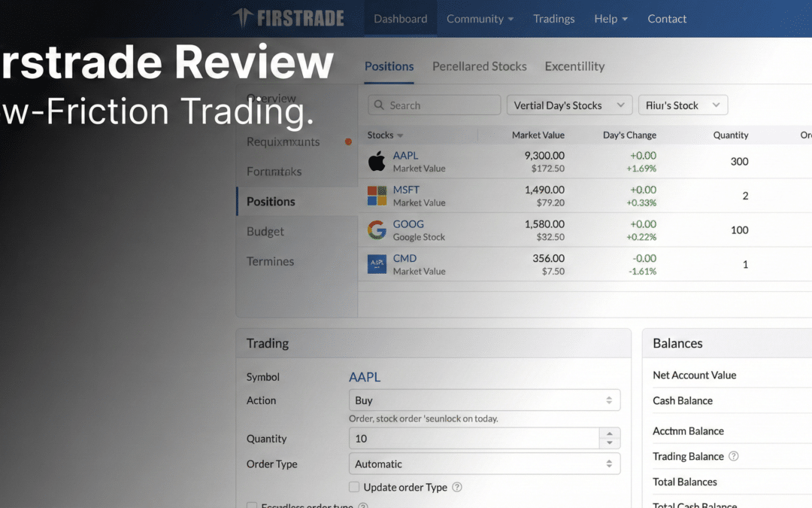The image size is (812, 508).
Task: Open the Contact nav item
Action: point(667,19)
